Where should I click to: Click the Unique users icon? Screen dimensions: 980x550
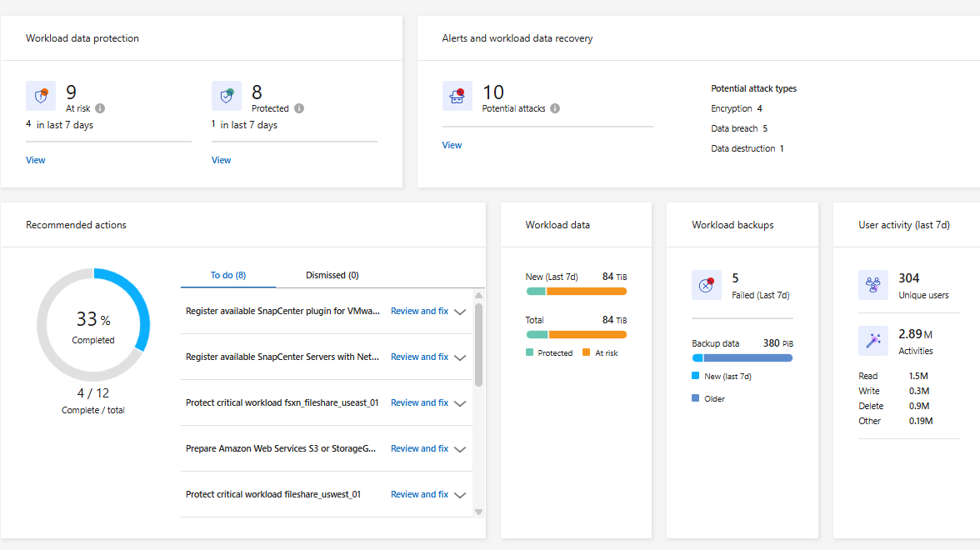[873, 285]
